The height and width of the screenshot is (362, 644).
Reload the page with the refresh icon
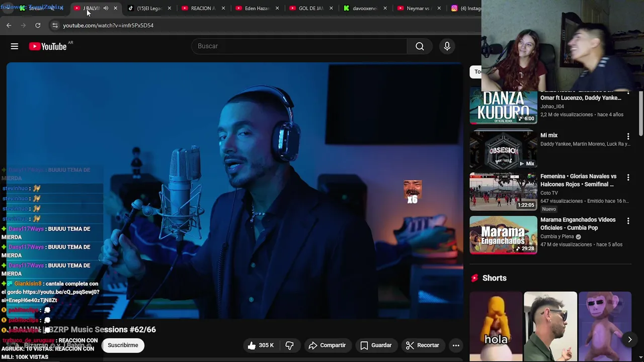[38, 25]
